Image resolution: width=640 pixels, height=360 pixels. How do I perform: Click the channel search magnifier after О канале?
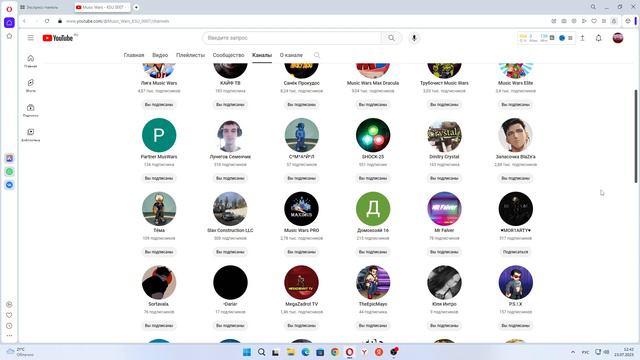point(317,55)
